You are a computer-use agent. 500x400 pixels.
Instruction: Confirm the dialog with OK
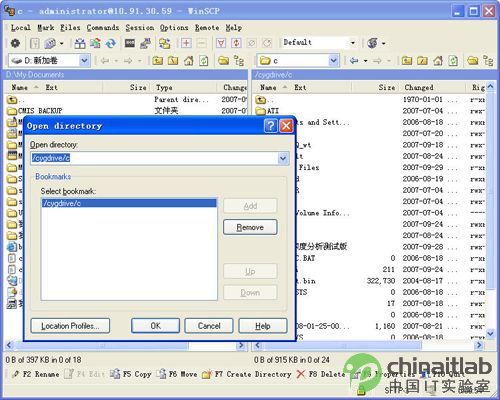(155, 326)
